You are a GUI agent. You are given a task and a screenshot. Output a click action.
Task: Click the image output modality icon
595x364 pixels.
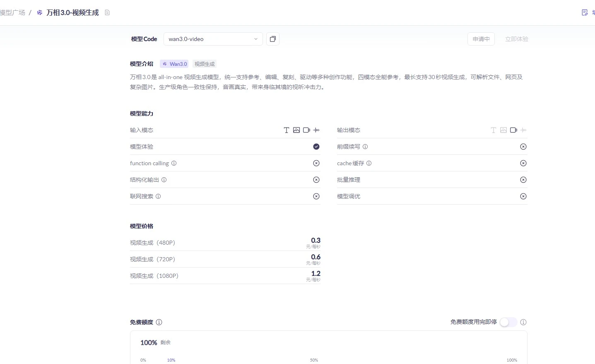click(503, 130)
